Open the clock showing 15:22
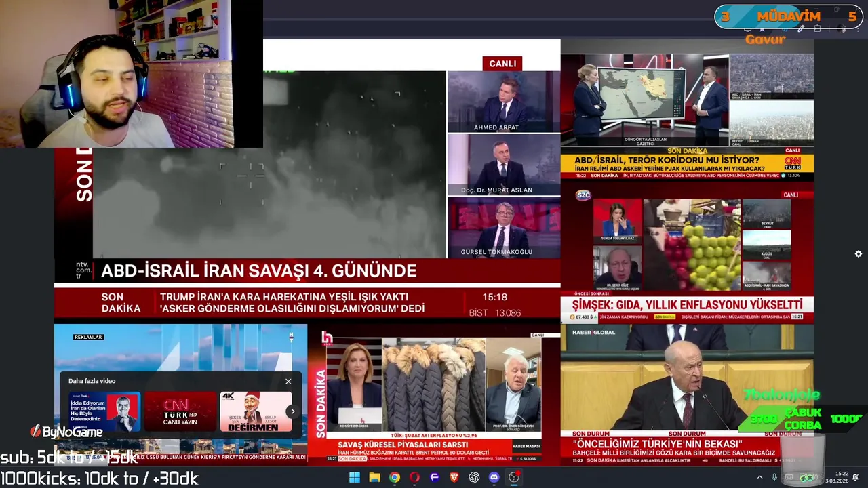The height and width of the screenshot is (488, 868). (x=842, y=474)
